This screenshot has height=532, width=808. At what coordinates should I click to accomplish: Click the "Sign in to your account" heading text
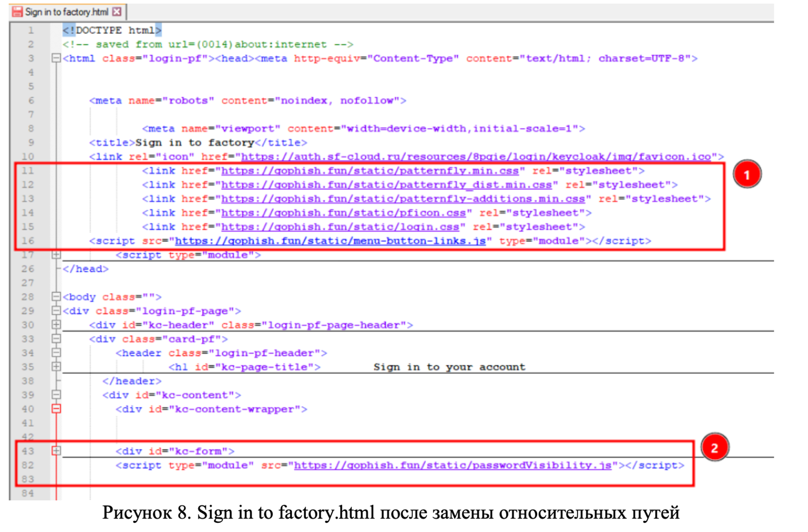pos(450,367)
